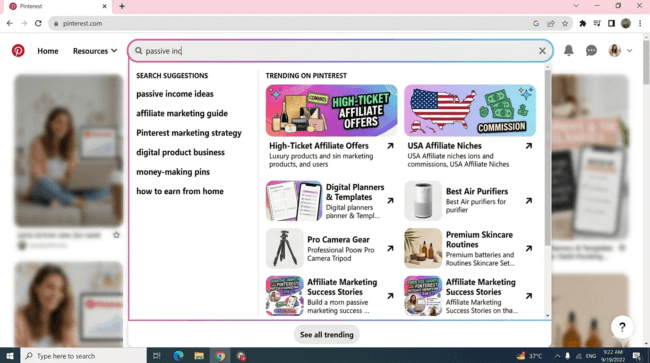Open the notifications bell icon
Image resolution: width=650 pixels, height=363 pixels.
click(569, 51)
